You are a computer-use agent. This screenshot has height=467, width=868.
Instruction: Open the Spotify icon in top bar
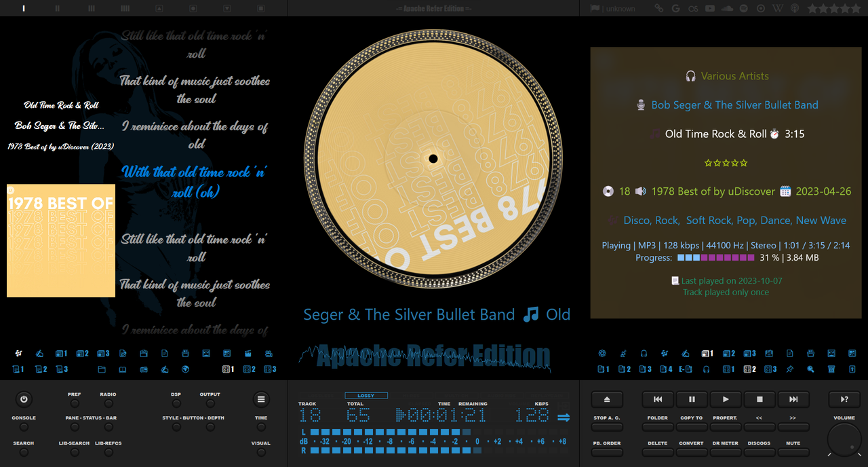coord(744,8)
